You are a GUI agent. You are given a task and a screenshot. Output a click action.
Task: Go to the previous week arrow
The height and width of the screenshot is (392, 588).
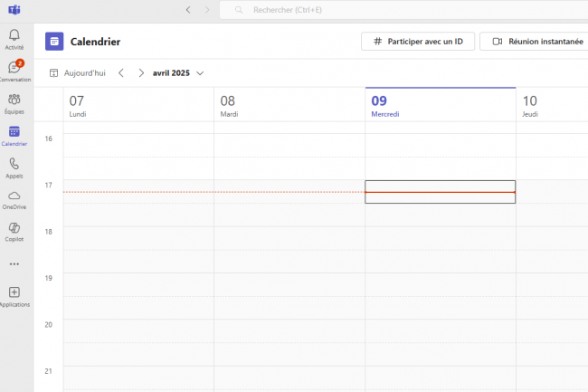pyautogui.click(x=121, y=72)
